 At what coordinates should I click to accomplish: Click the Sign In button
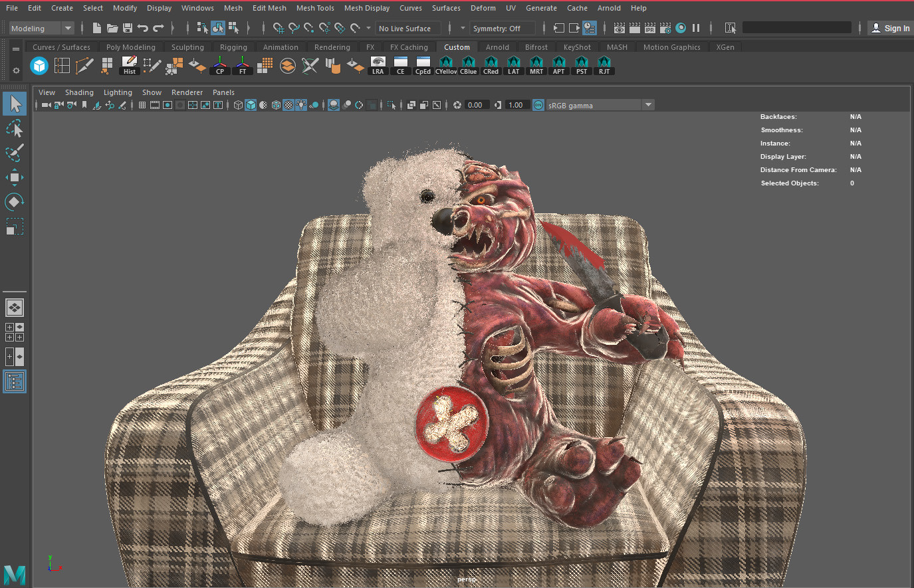(891, 28)
